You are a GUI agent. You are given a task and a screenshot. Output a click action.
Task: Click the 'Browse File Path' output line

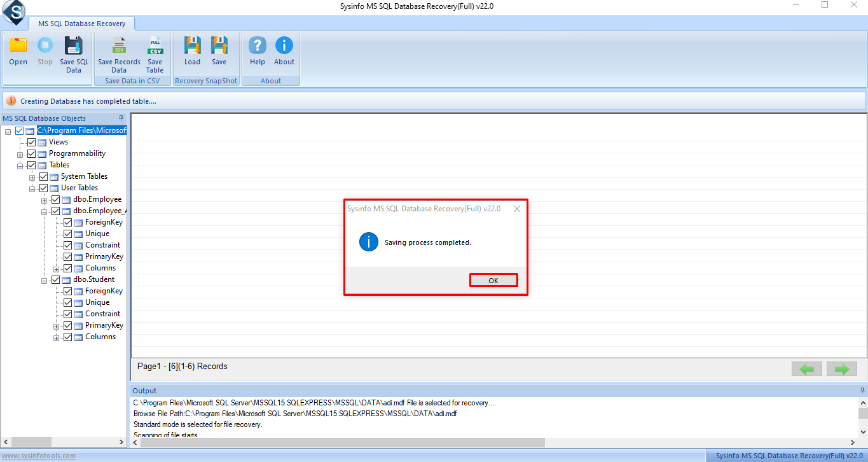coord(295,414)
